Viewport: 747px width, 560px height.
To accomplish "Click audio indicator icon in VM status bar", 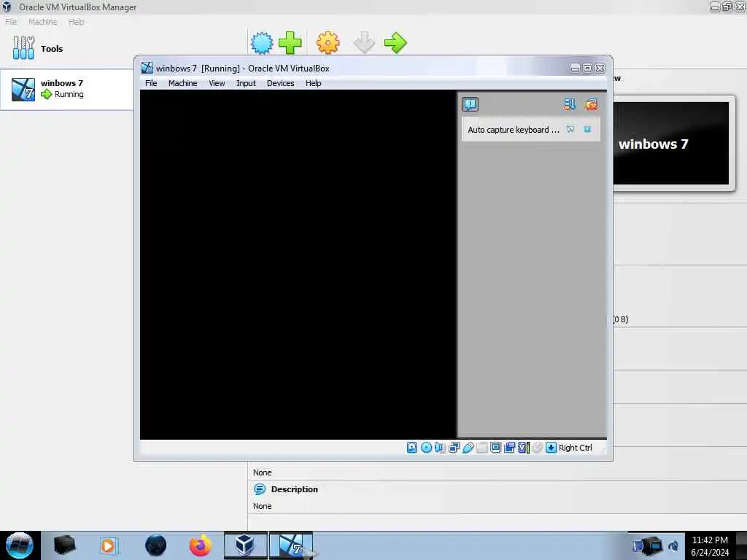I will 440,448.
